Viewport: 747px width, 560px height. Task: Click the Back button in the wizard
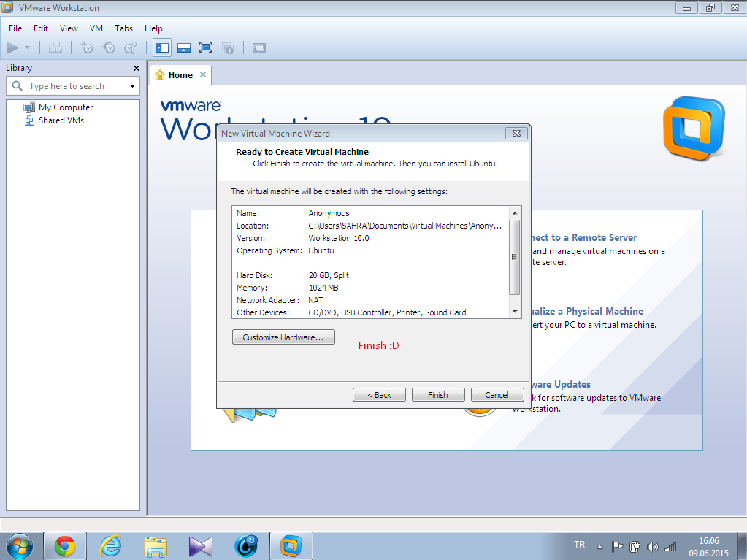click(379, 395)
